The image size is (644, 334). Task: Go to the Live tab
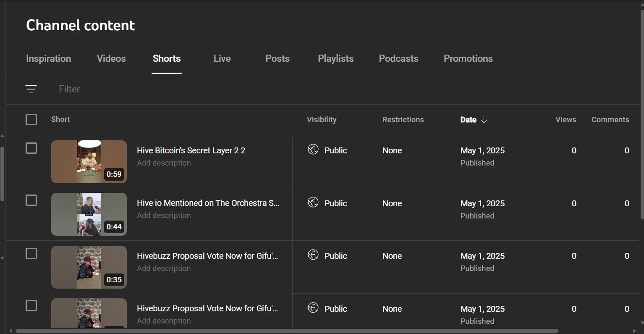(x=222, y=59)
